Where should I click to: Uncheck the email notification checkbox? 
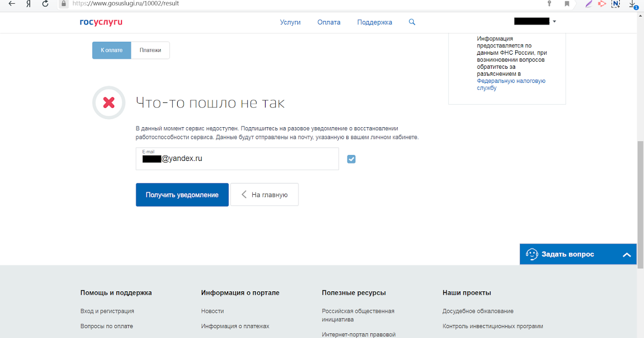coord(352,159)
